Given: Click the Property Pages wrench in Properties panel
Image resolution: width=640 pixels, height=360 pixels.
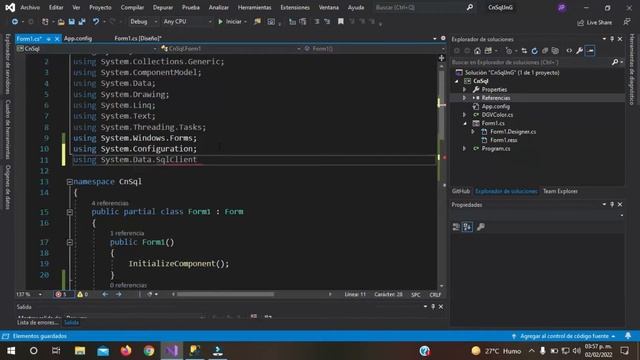Looking at the screenshot, I should (x=481, y=227).
